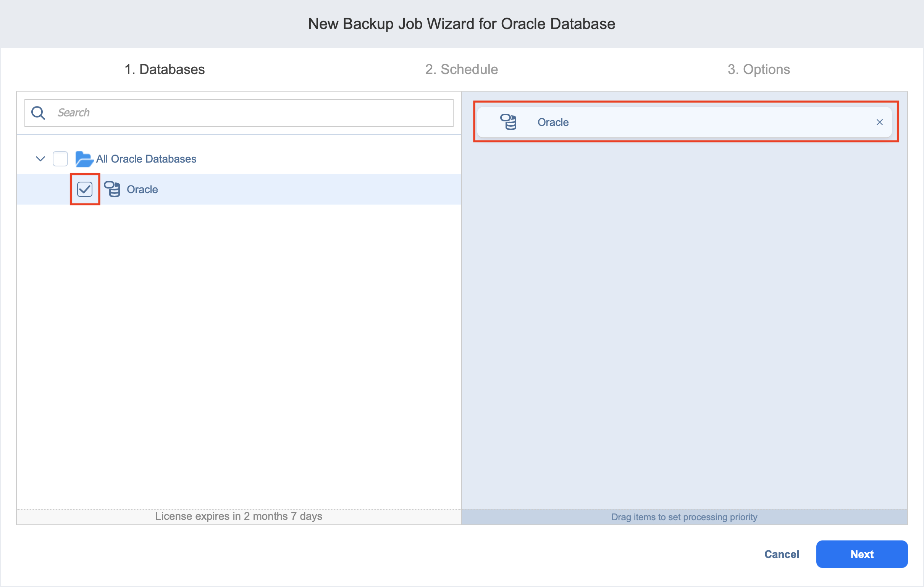924x587 pixels.
Task: Go to the 3. Options step
Action: [x=758, y=69]
